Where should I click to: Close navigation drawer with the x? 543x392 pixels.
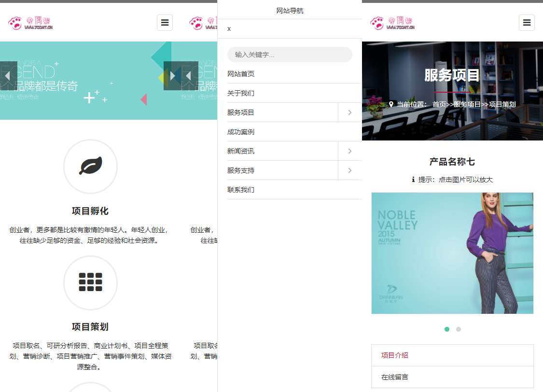(229, 29)
